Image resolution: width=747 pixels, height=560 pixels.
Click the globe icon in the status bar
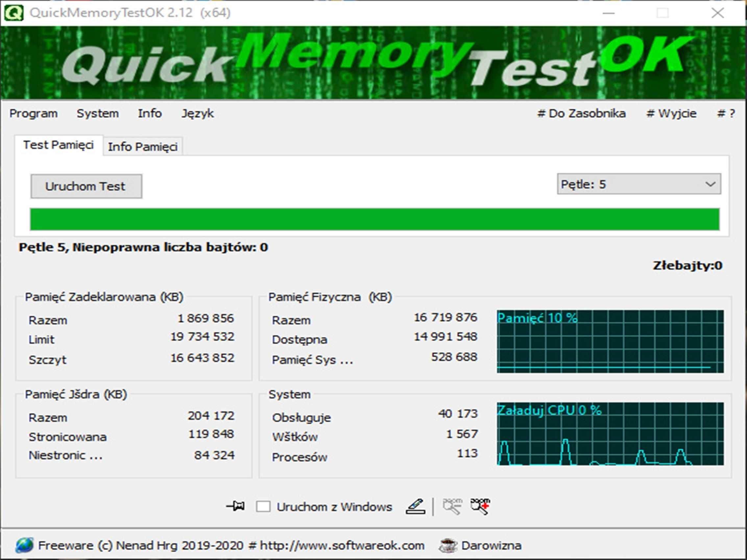(24, 545)
